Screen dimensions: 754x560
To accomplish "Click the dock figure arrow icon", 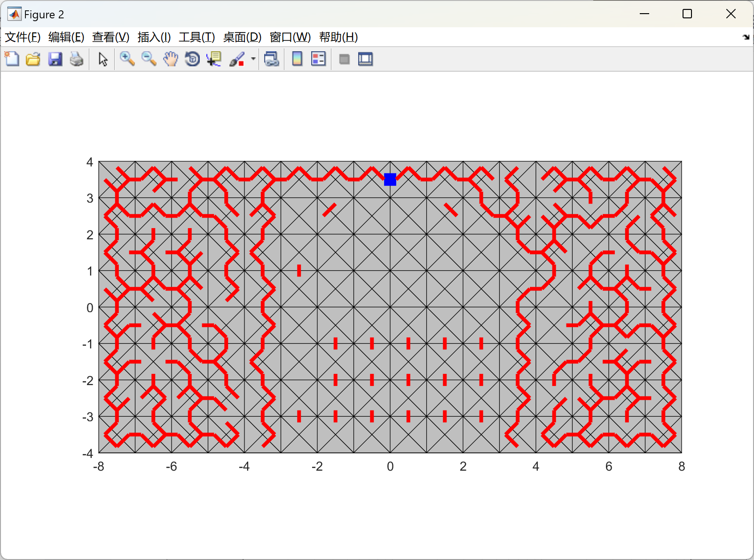I will click(746, 37).
